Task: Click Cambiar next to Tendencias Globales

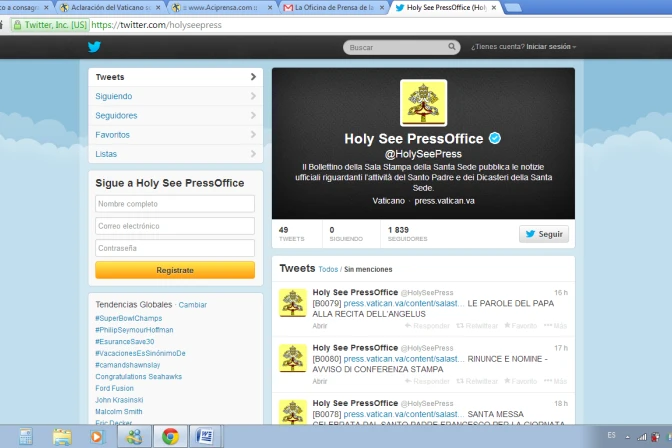Action: 193,304
